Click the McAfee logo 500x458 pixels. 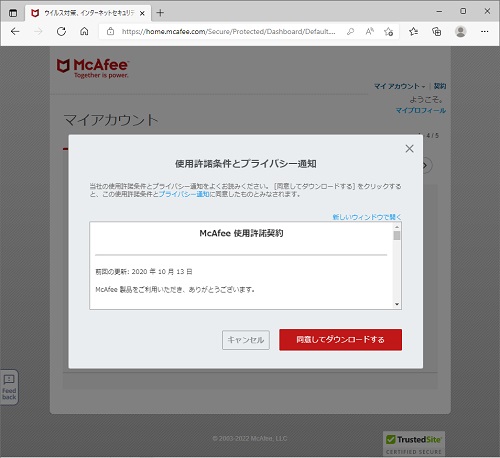coord(93,68)
